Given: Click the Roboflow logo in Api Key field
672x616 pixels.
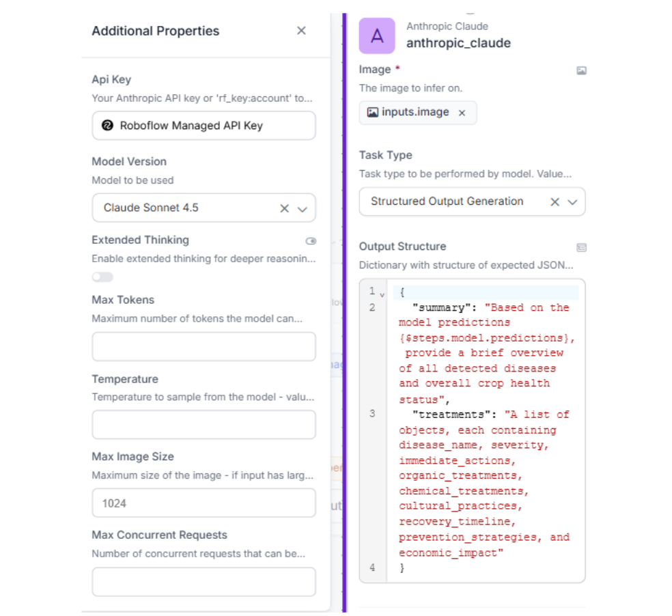Looking at the screenshot, I should (107, 126).
